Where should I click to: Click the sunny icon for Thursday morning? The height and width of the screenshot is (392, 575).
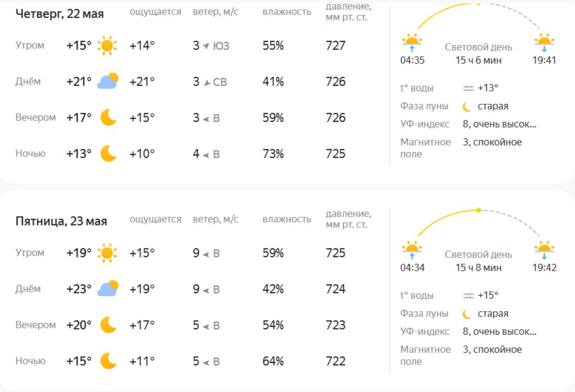click(107, 46)
